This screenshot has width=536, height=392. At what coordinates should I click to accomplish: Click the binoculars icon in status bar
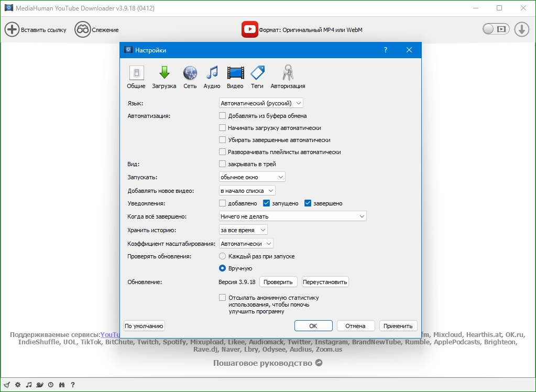click(x=62, y=385)
